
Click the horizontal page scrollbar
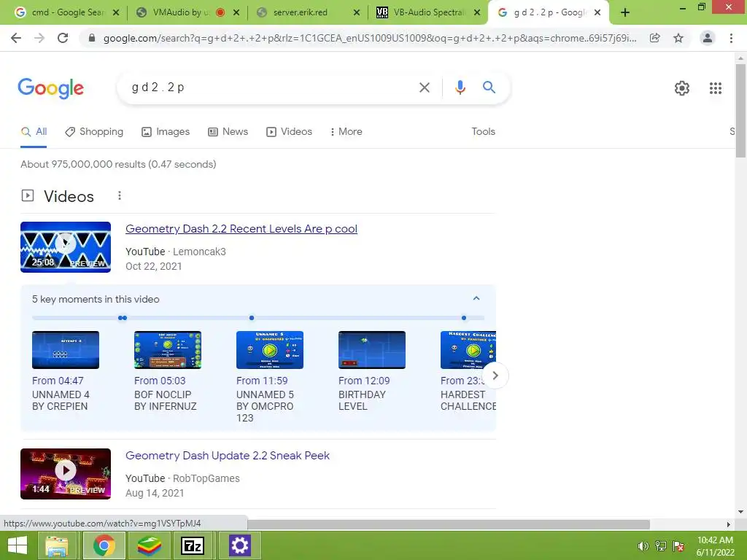(x=449, y=524)
